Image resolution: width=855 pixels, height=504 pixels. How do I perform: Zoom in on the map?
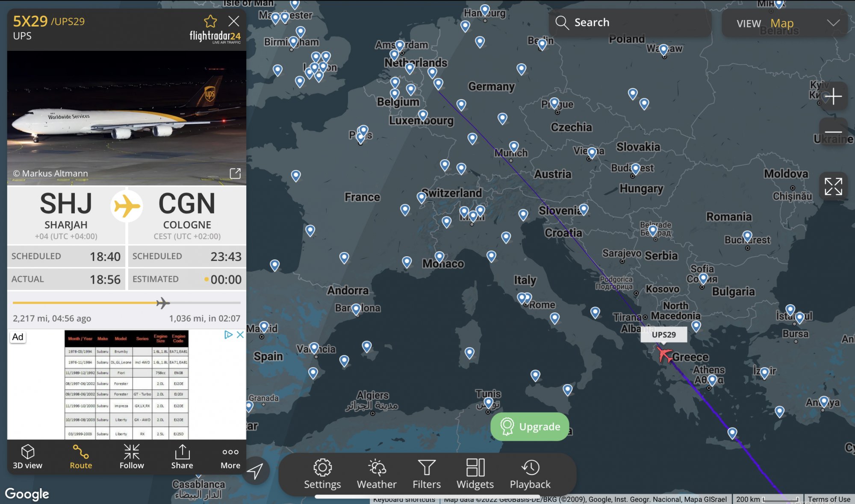pyautogui.click(x=833, y=97)
